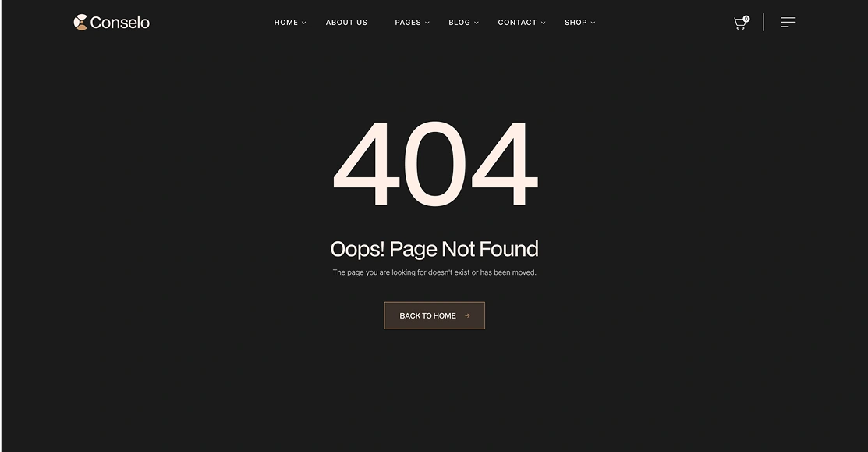This screenshot has width=868, height=452.
Task: Open the off-canvas hamburger menu icon
Action: pyautogui.click(x=788, y=22)
